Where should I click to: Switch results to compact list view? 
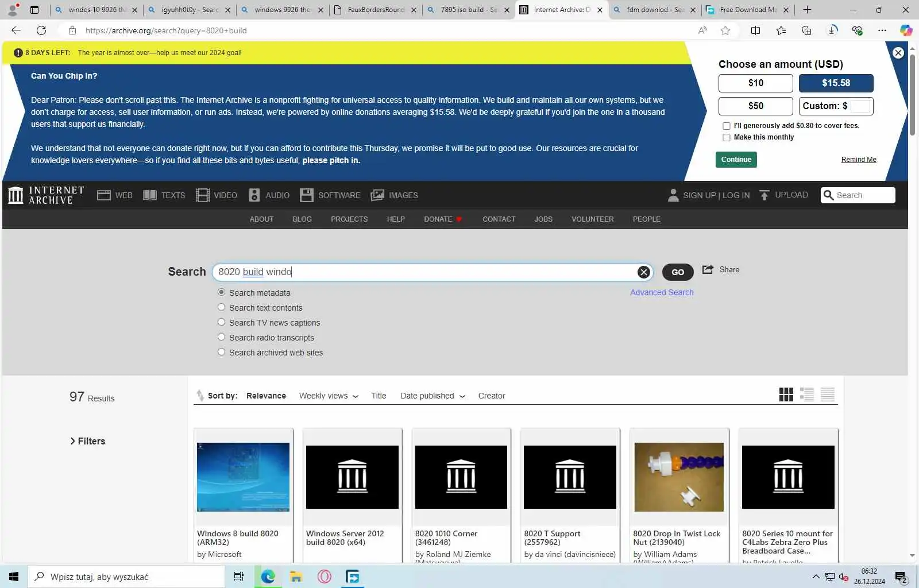[x=828, y=394]
